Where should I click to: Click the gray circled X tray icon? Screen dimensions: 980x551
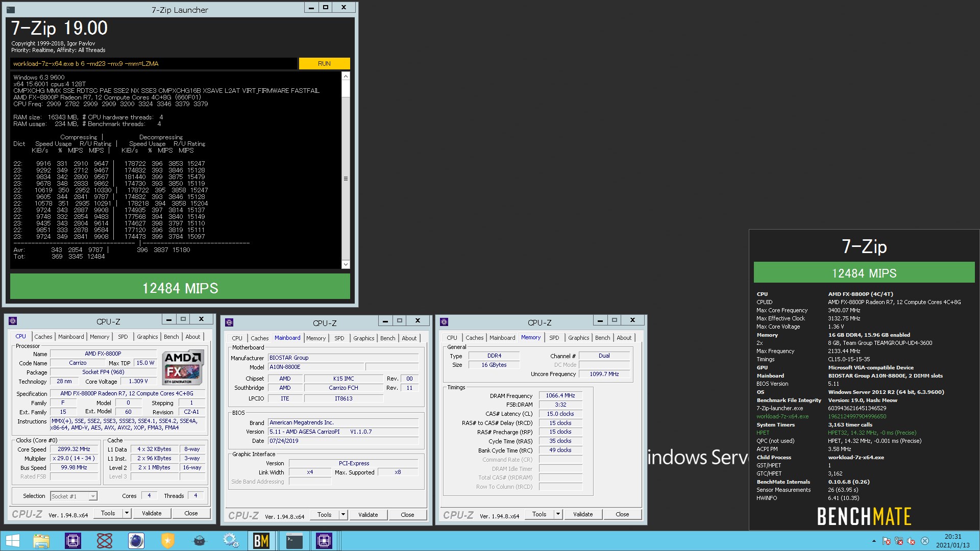coord(925,541)
